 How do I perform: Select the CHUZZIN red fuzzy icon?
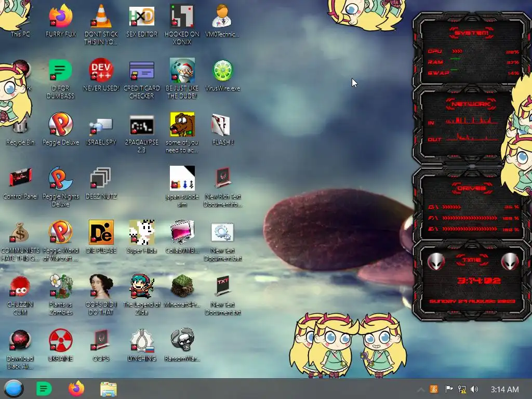pos(20,295)
